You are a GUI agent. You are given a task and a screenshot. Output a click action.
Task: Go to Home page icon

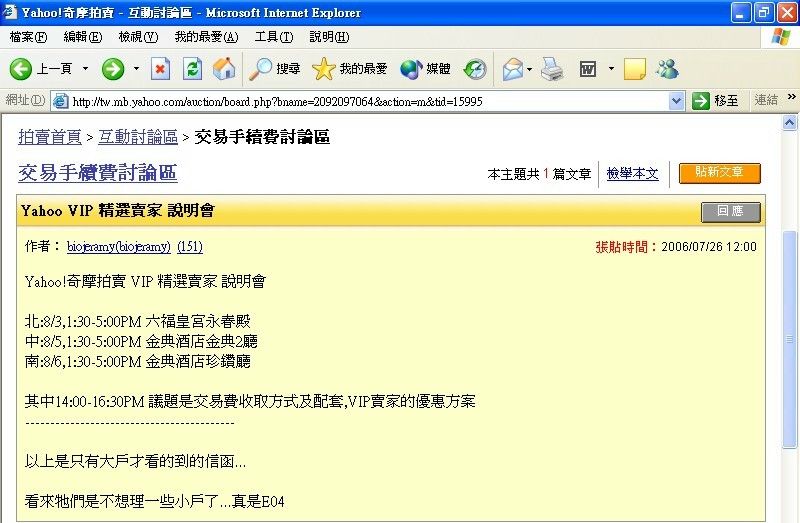pos(224,69)
